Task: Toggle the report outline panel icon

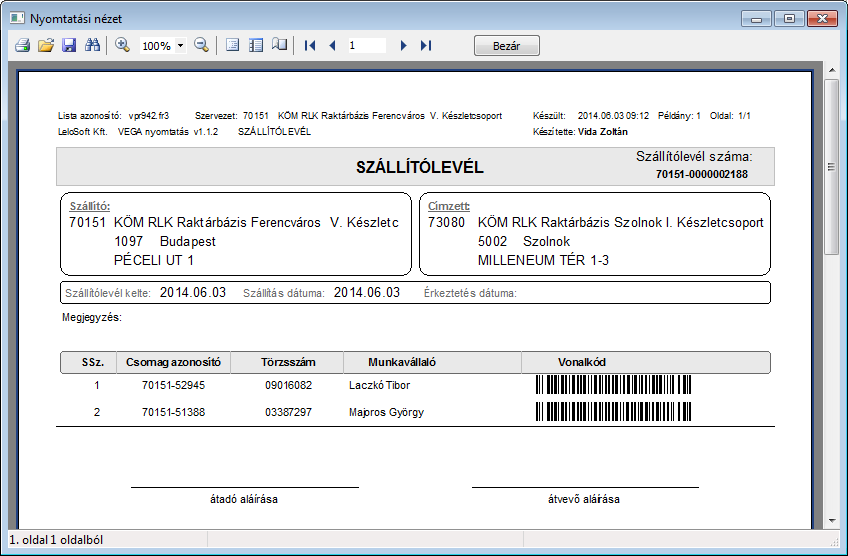Action: coord(256,45)
